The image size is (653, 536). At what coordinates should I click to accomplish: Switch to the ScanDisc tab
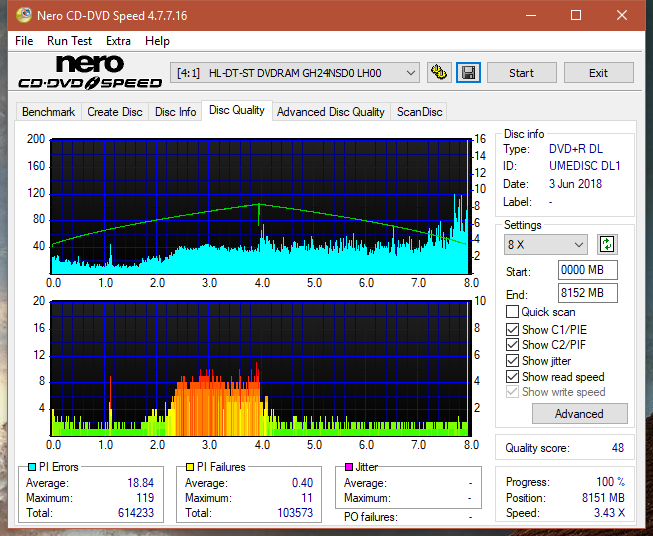tap(419, 112)
